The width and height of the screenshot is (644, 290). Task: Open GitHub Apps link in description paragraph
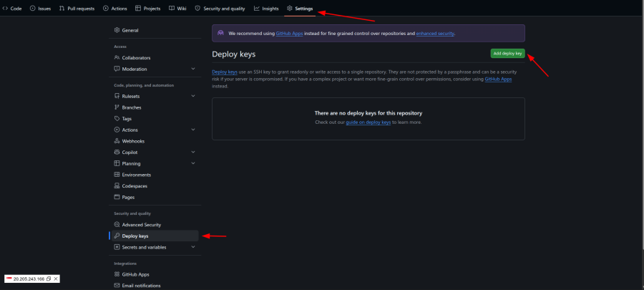coord(498,79)
